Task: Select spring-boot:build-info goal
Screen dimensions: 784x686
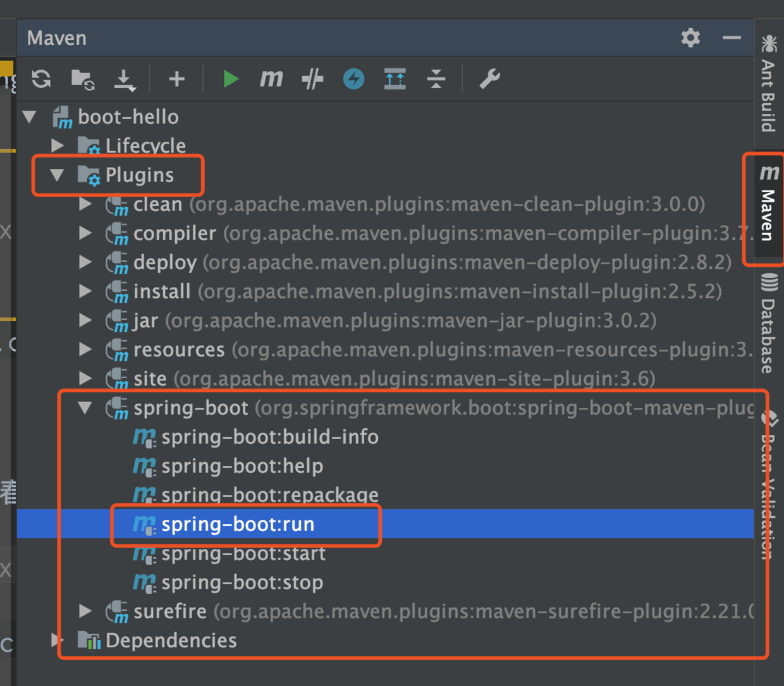Action: tap(270, 437)
